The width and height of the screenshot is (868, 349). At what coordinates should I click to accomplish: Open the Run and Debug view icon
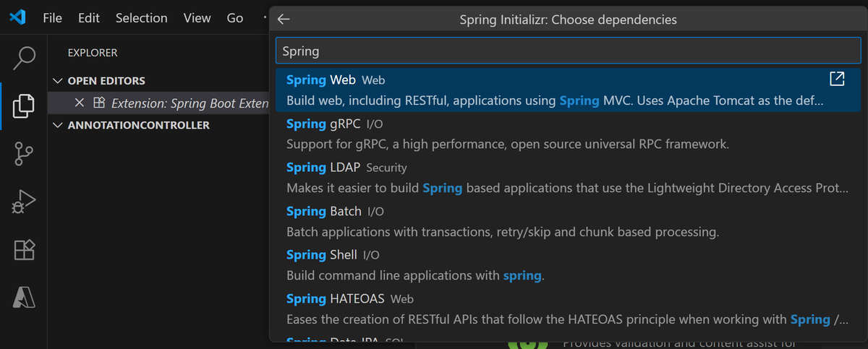(24, 202)
